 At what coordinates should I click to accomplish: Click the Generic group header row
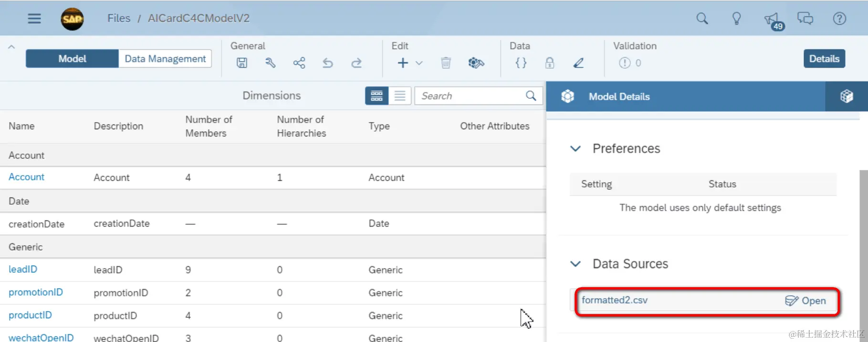point(273,247)
